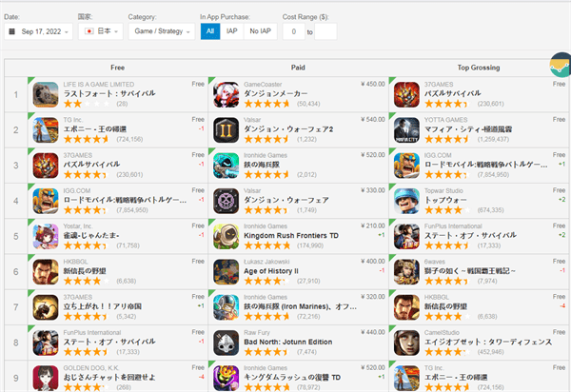Click calendar icon in date picker
This screenshot has width=571, height=392.
pyautogui.click(x=12, y=31)
